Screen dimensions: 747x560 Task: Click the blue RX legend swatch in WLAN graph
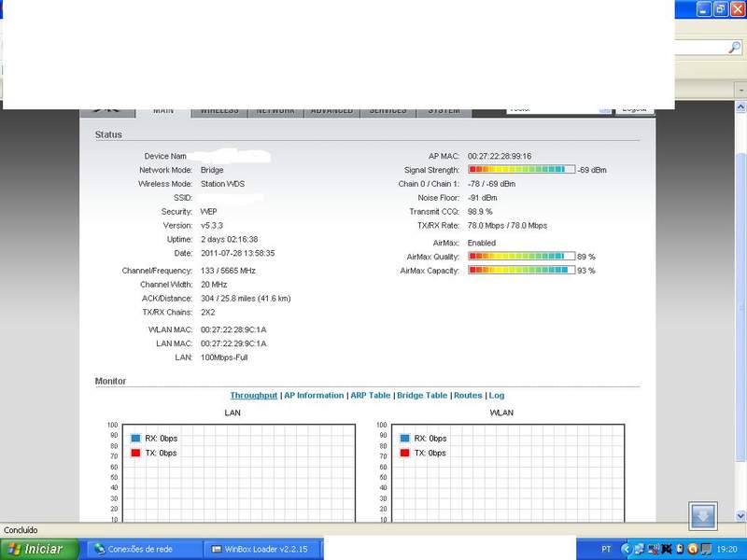[x=405, y=438]
